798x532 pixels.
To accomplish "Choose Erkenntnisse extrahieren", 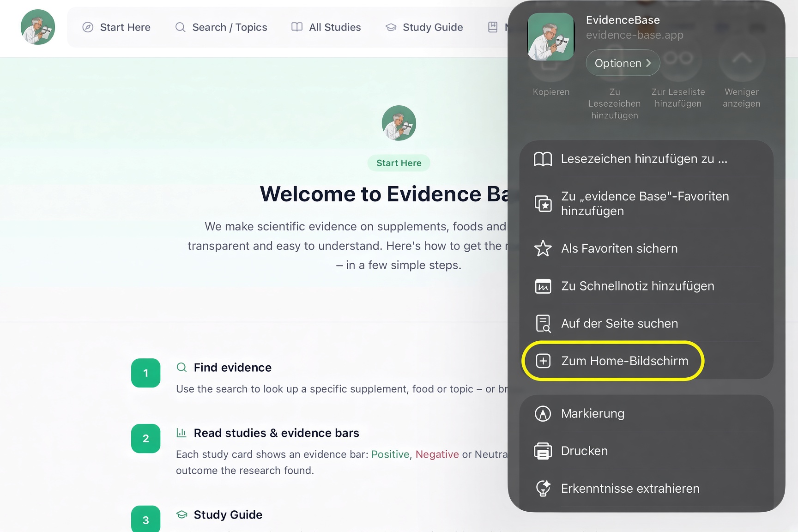I will tap(647, 489).
